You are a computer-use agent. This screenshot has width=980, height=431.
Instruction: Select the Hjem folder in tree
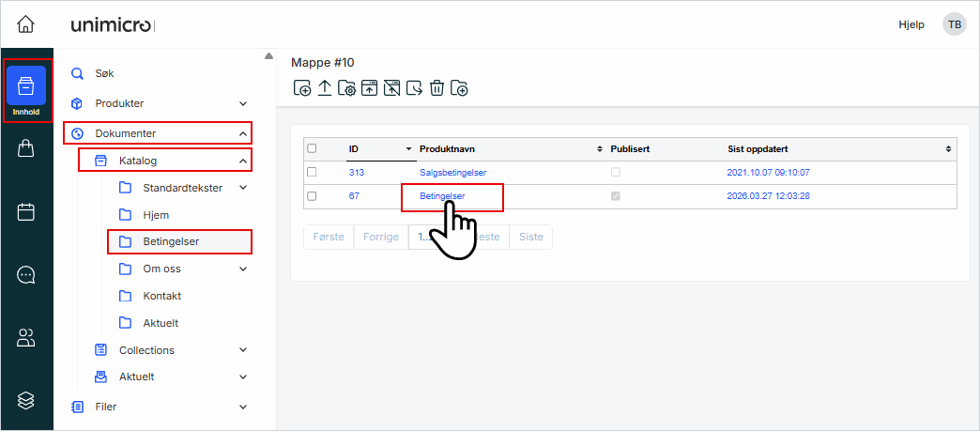(155, 215)
